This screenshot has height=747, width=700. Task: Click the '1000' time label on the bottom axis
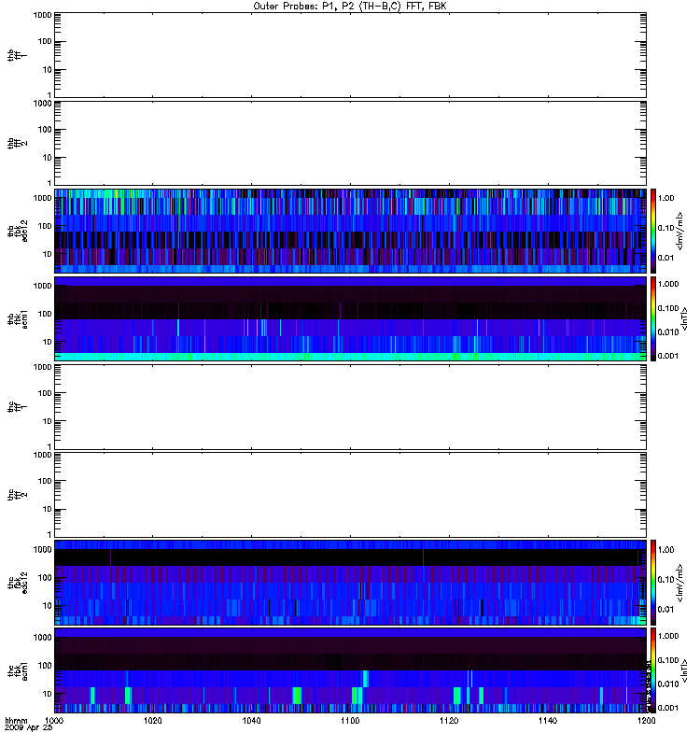54,720
